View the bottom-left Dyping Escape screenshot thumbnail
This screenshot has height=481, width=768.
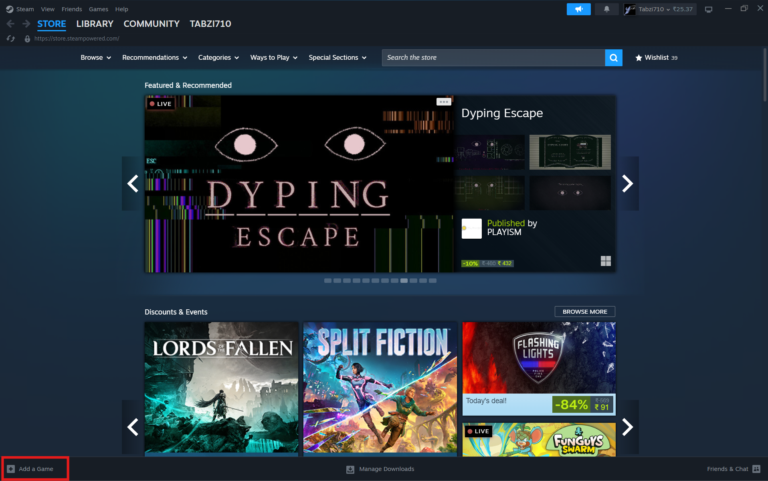490,193
